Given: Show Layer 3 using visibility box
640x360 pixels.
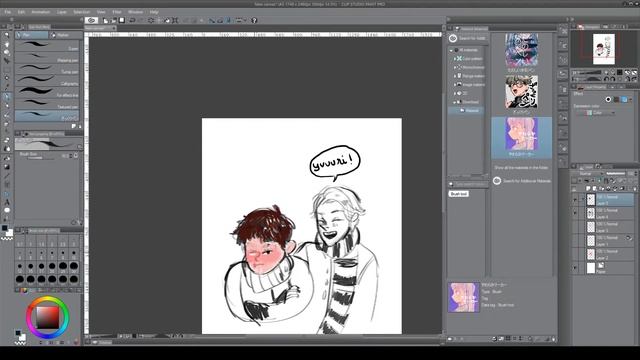Looking at the screenshot, I should (575, 227).
